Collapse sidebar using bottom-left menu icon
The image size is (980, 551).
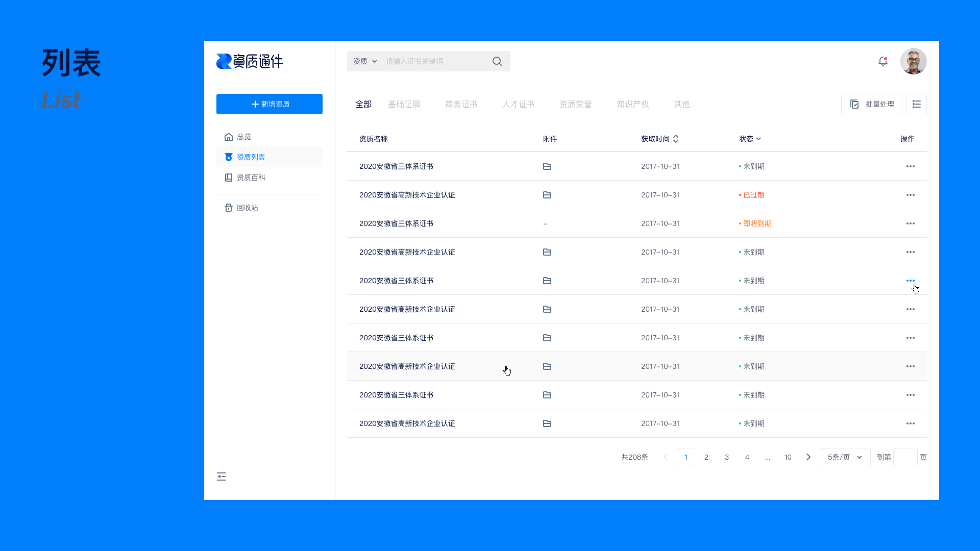[x=222, y=477]
